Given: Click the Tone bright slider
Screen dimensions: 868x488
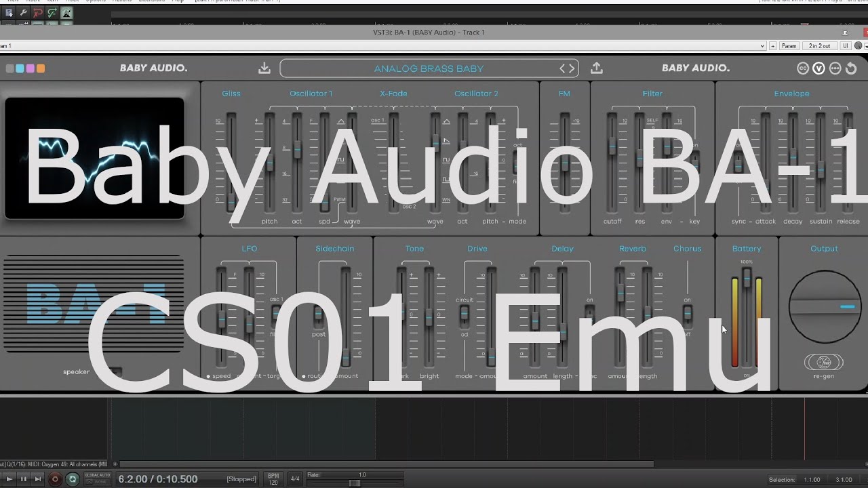Looking at the screenshot, I should [x=429, y=317].
